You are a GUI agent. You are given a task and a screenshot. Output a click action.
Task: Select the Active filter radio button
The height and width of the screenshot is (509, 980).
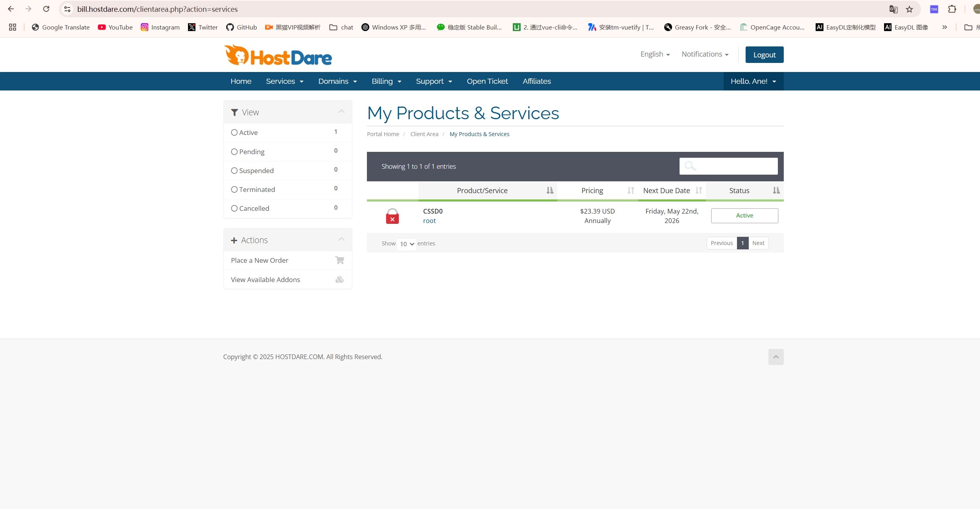click(x=234, y=133)
